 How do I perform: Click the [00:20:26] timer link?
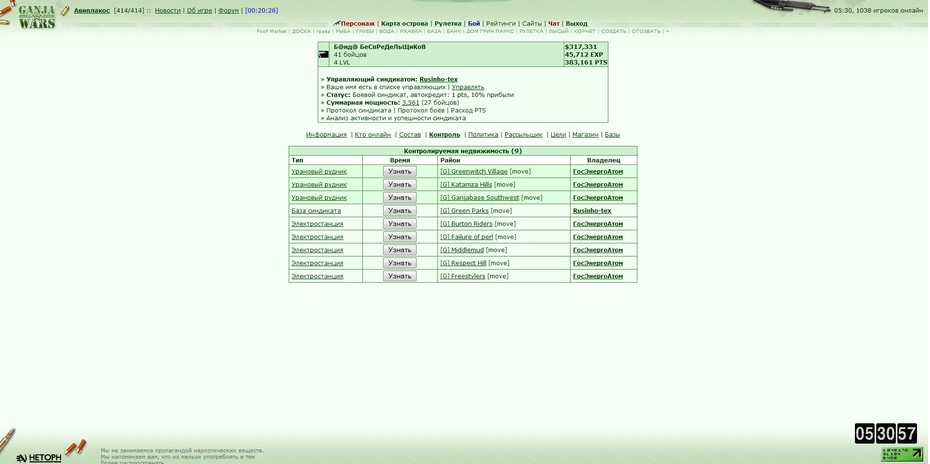point(262,10)
